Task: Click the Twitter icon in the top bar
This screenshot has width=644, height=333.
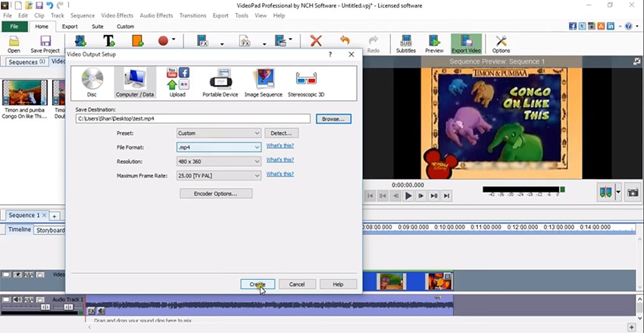Action: click(582, 26)
